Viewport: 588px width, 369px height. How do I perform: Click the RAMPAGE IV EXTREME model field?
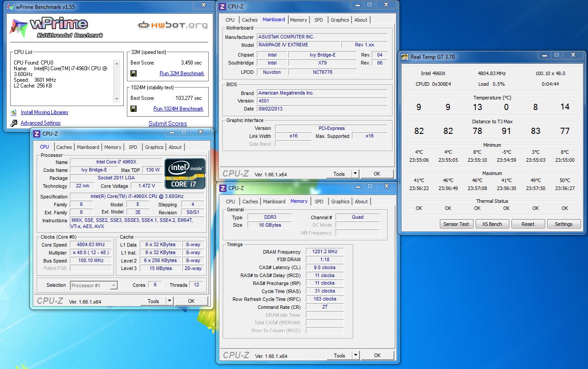pyautogui.click(x=298, y=45)
